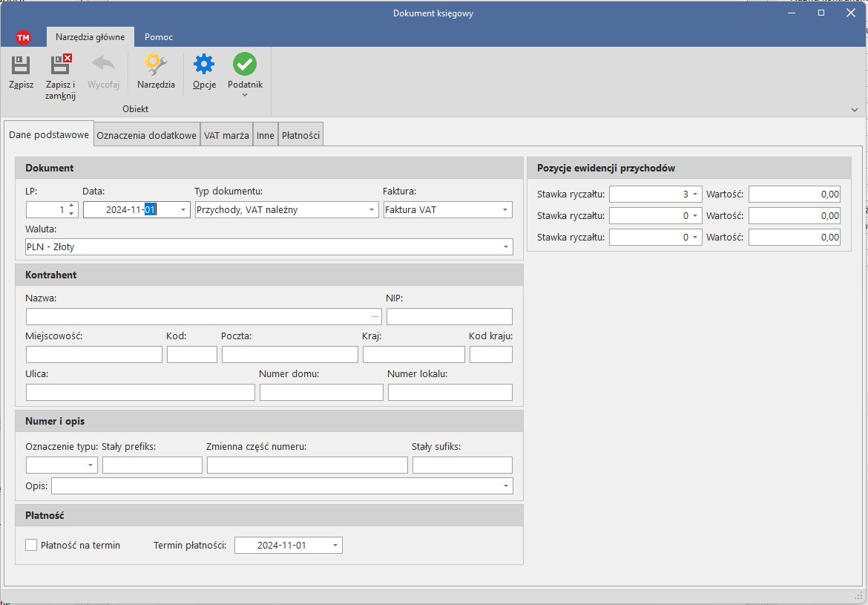Expand Typ dokumentu dropdown
Image resolution: width=868 pixels, height=605 pixels.
click(372, 210)
